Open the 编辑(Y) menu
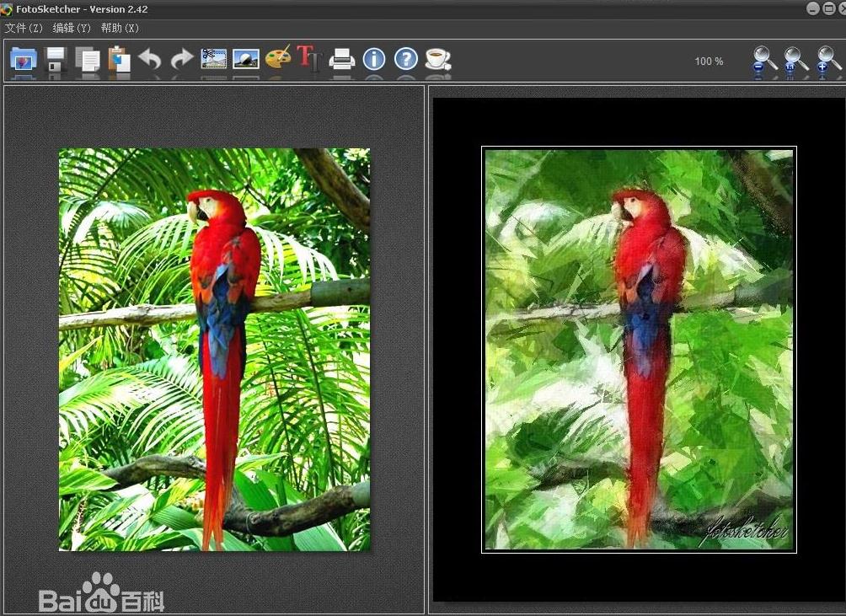846x616 pixels. click(x=72, y=28)
